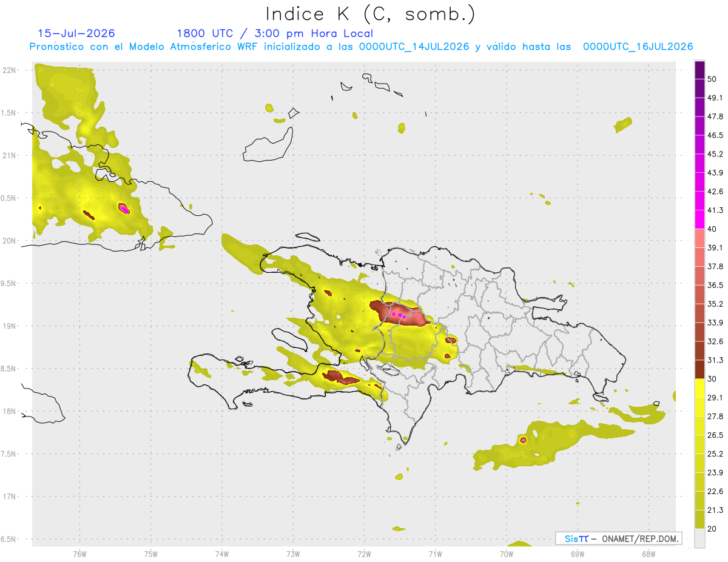Click the "17N" latitude label
The height and width of the screenshot is (562, 728).
coord(10,497)
